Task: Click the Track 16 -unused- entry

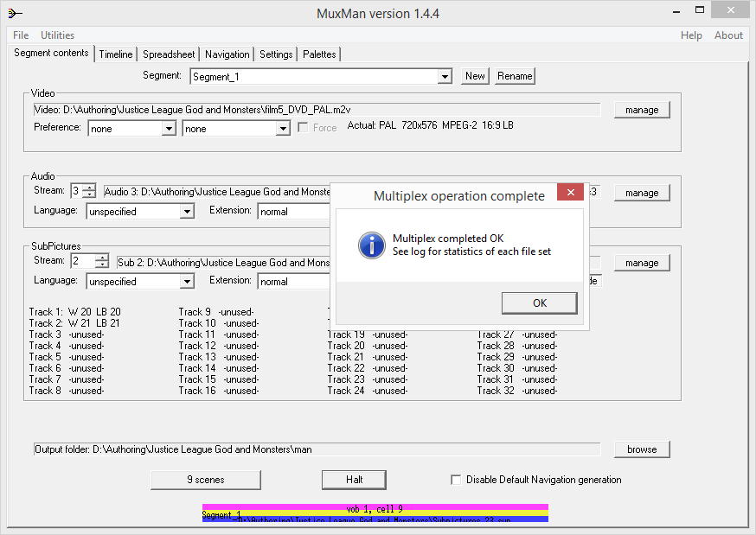Action: coord(219,391)
